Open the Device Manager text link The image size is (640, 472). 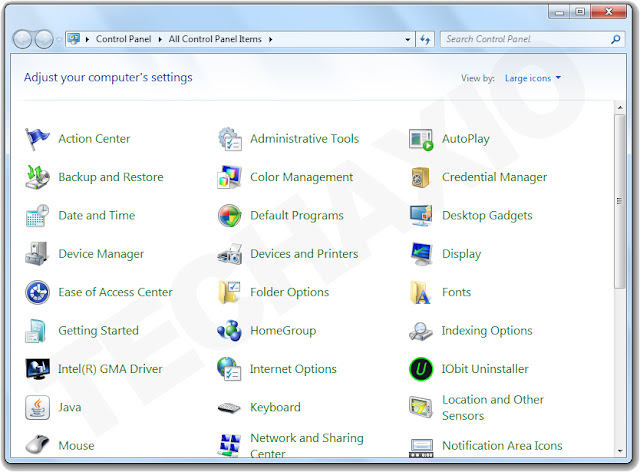click(x=101, y=254)
